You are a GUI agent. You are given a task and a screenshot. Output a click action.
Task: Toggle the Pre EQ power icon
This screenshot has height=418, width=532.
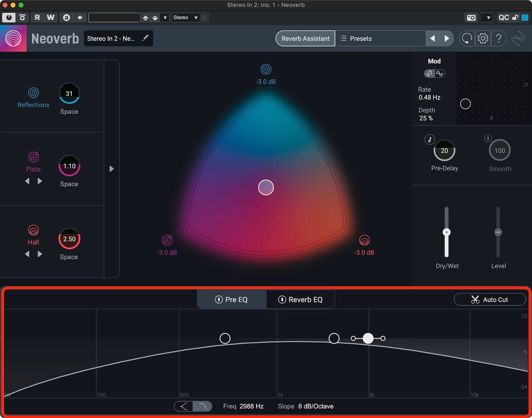click(x=219, y=300)
